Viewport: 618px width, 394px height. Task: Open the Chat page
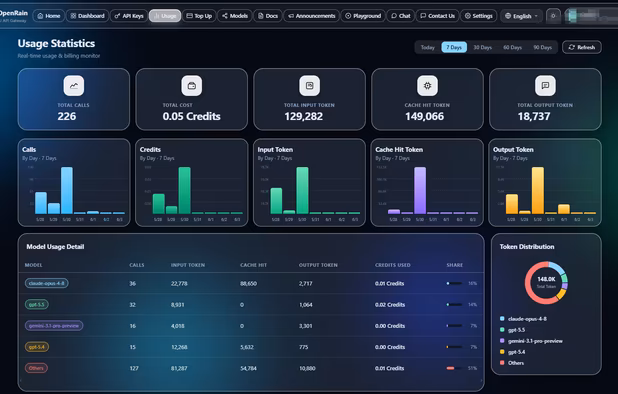400,16
